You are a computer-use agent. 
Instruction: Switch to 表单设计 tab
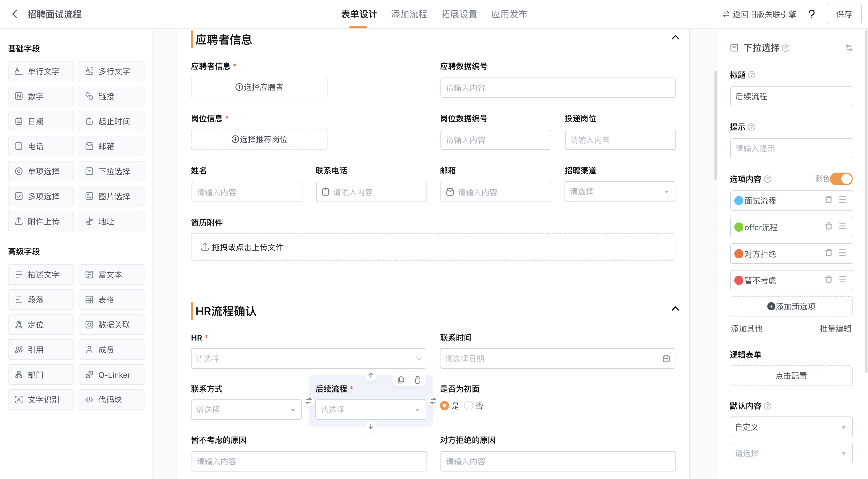(359, 14)
